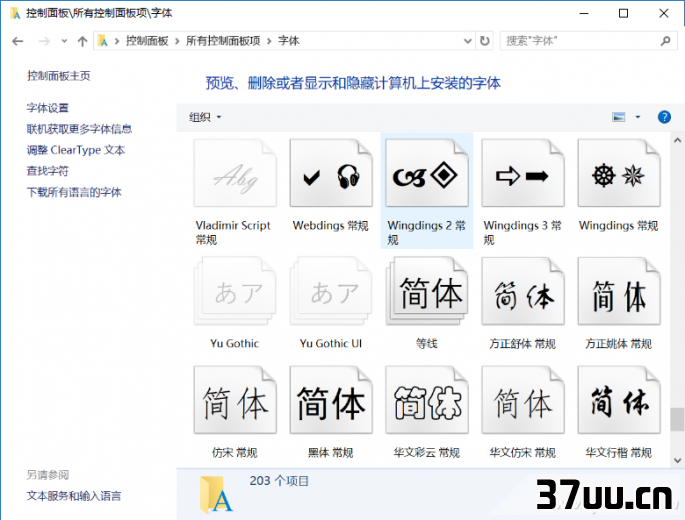This screenshot has width=685, height=520.
Task: Select the 等线 font family icon
Action: 427,291
